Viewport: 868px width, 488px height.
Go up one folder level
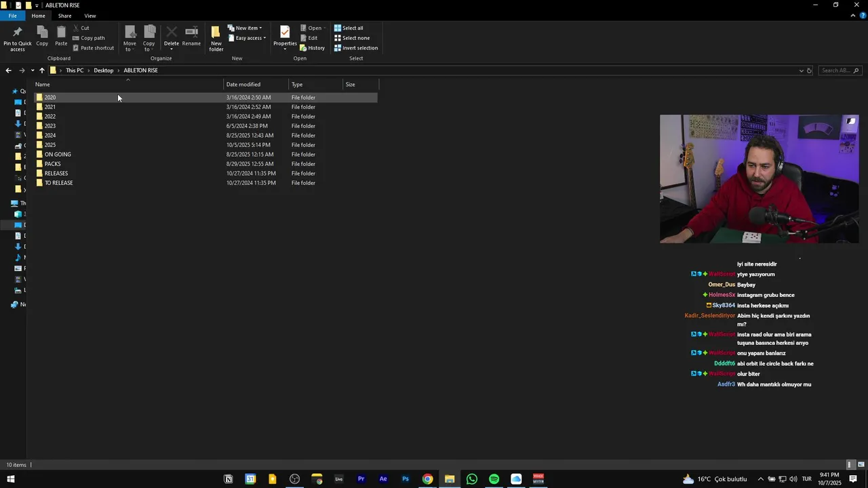42,70
